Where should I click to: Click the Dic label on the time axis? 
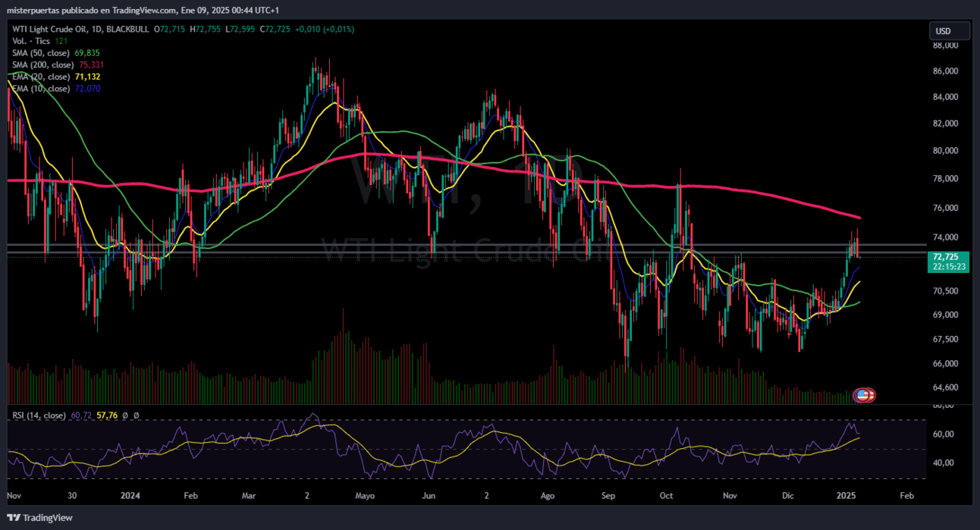[x=788, y=495]
